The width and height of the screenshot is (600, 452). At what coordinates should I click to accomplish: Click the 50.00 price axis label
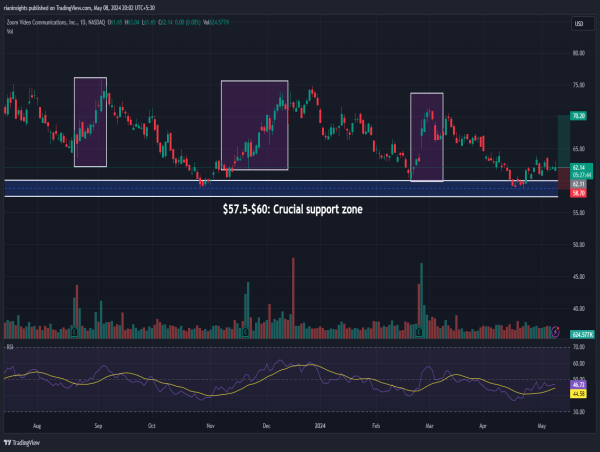point(579,245)
